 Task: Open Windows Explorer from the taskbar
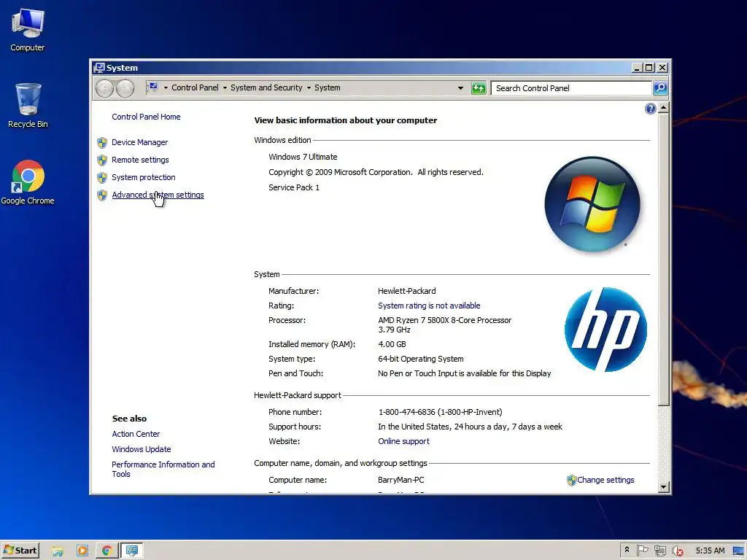pos(58,551)
